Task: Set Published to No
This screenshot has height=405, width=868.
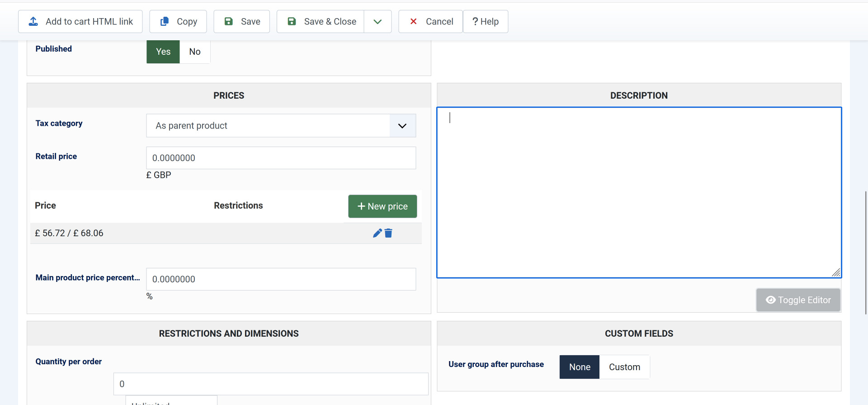Action: 195,52
